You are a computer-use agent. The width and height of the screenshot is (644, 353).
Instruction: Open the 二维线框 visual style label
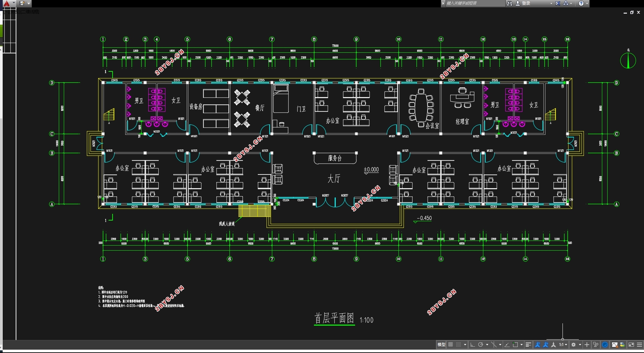pyautogui.click(x=30, y=12)
